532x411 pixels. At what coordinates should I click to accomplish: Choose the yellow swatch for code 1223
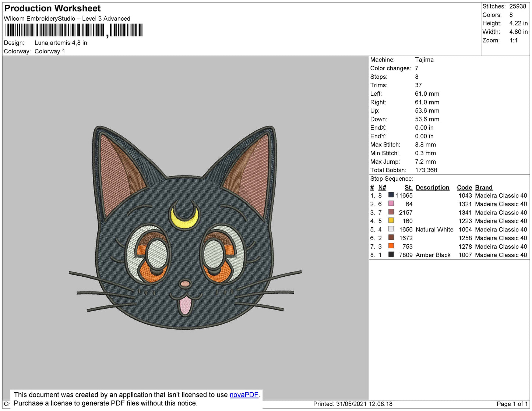pos(391,220)
